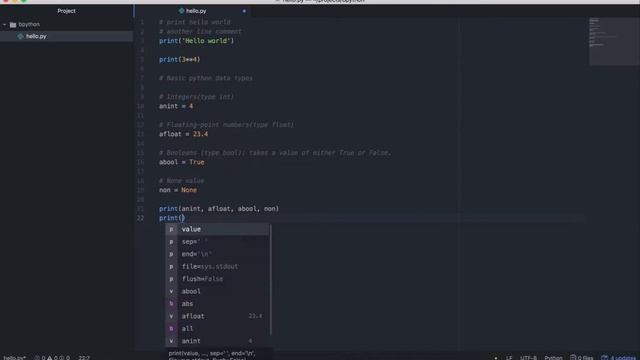Click the print(anint, afloat, abool, non) line
This screenshot has height=360, width=640.
click(x=219, y=209)
